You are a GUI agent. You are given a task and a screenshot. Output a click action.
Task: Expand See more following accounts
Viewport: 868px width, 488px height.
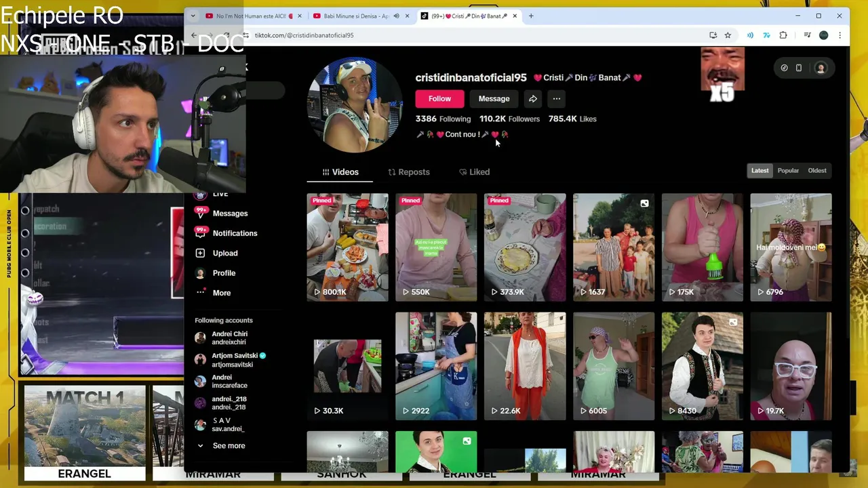click(x=220, y=445)
